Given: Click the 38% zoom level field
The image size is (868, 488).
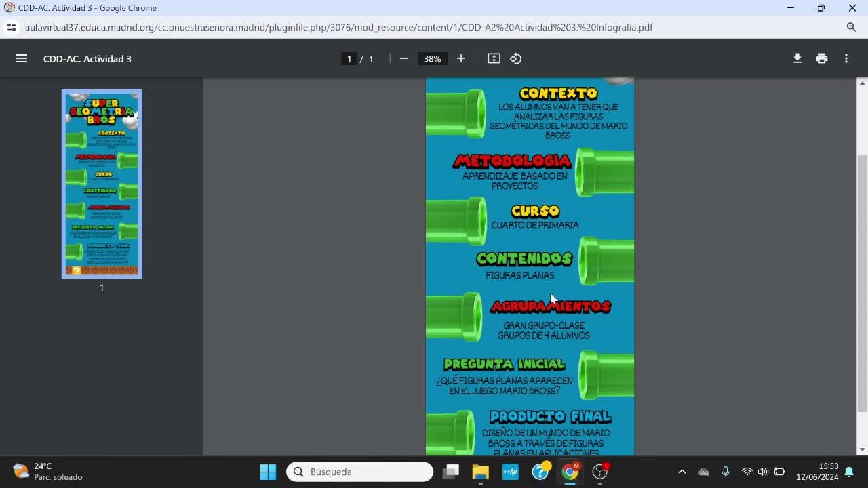Looking at the screenshot, I should point(432,59).
